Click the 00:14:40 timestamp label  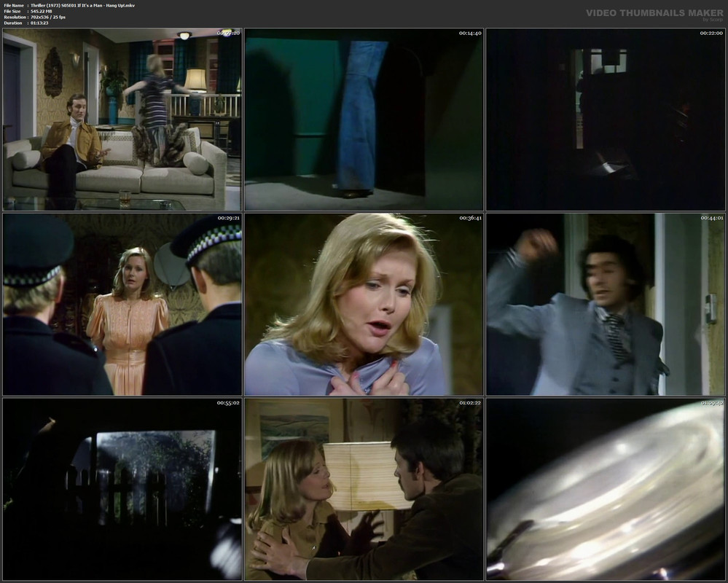pos(470,33)
